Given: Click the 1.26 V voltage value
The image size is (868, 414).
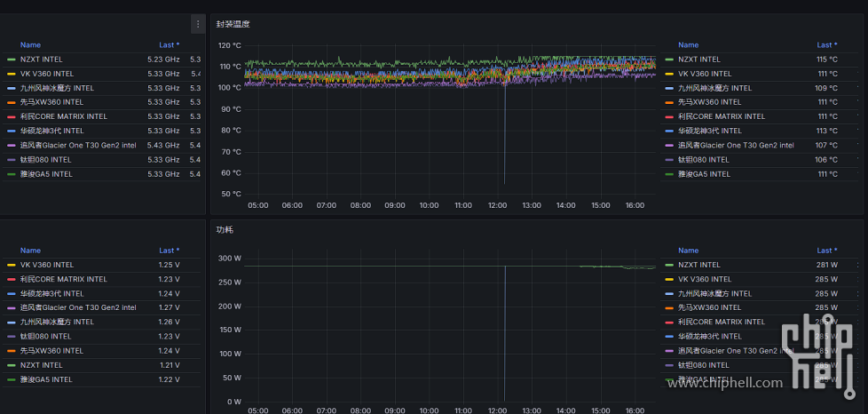Looking at the screenshot, I should pos(169,322).
